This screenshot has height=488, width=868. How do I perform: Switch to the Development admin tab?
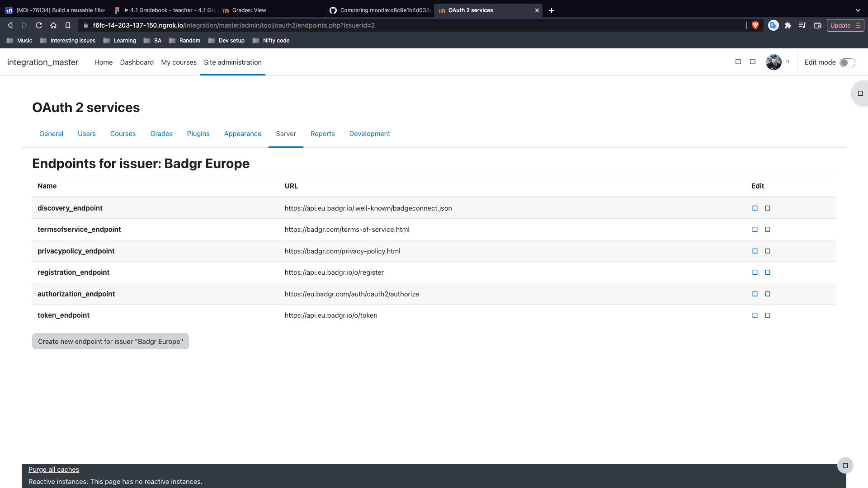coord(369,134)
